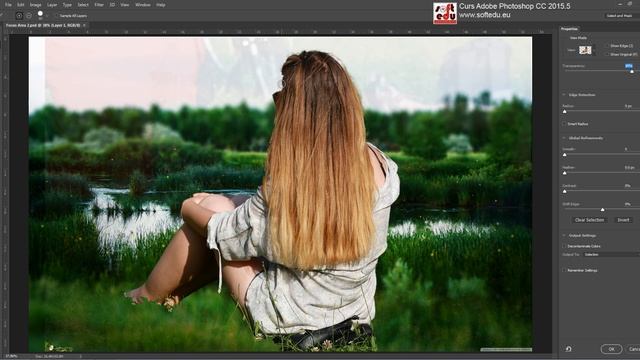Collapse the Edge Detection section
This screenshot has width=640, height=360.
coord(564,95)
